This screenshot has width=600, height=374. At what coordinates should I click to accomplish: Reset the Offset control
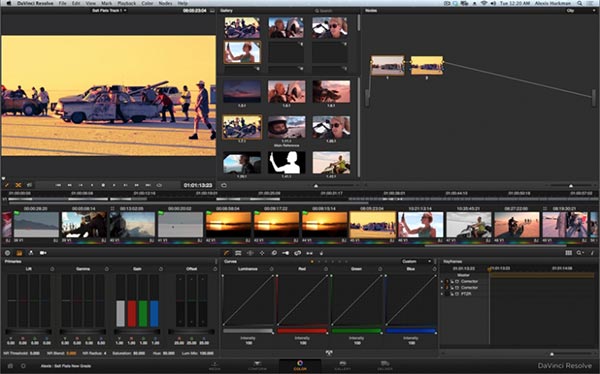[215, 269]
